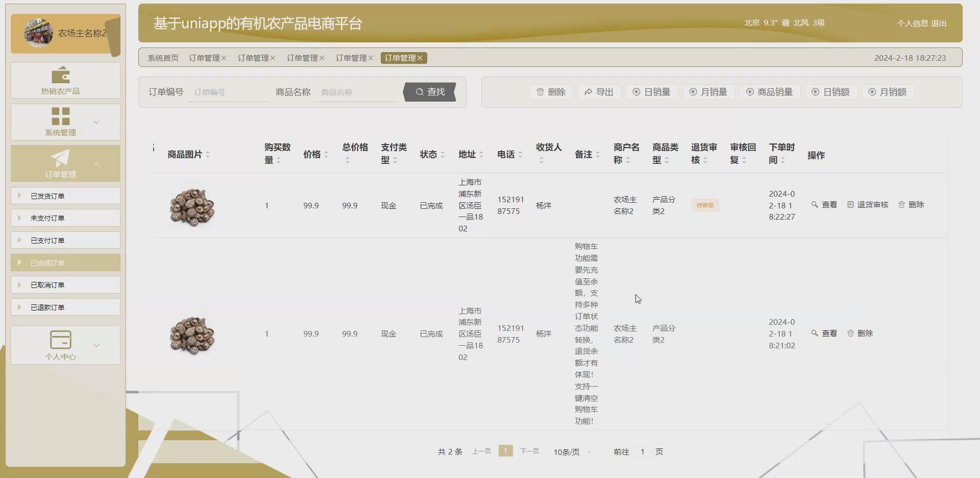The height and width of the screenshot is (478, 980).
Task: Sort by 支付类型 column arrows
Action: click(x=395, y=160)
